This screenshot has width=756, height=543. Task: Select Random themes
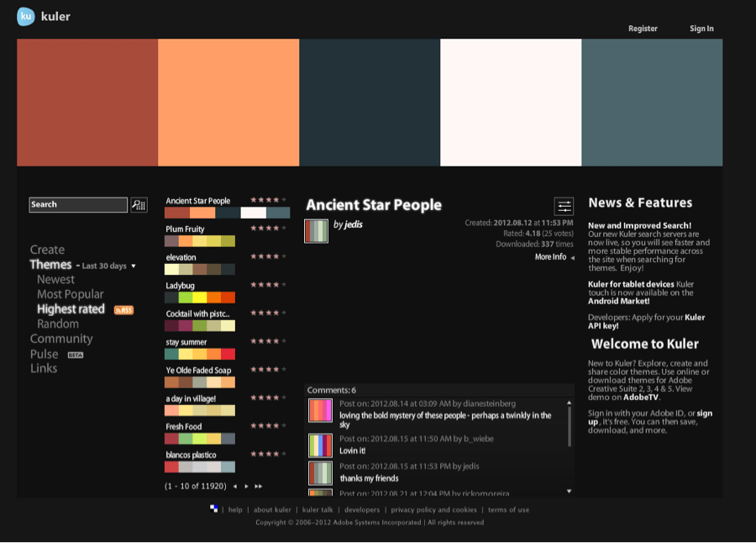(58, 324)
